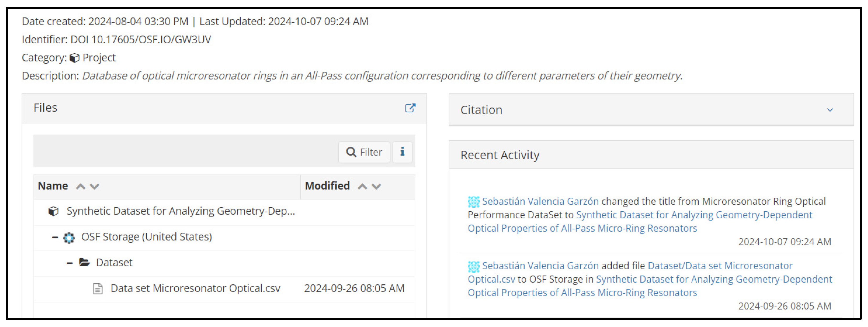
Task: Click the csv file document icon
Action: (98, 289)
